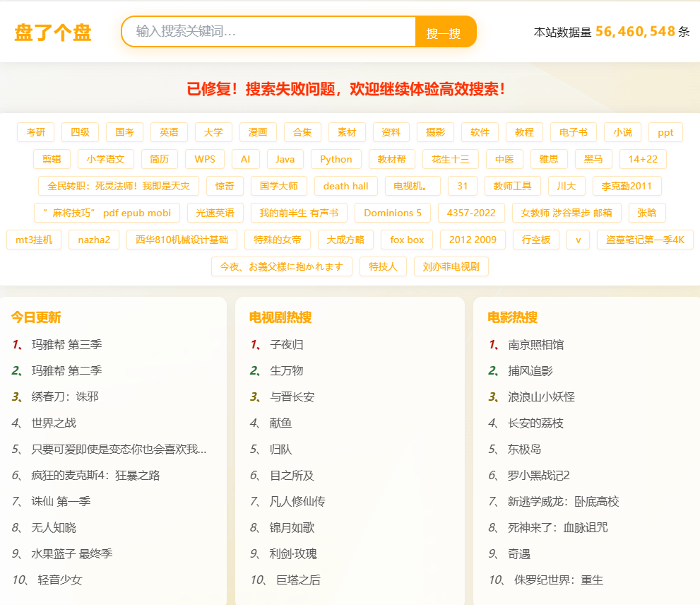Click 疯狂的麦克斯4：狂暴之路 in today's updates
This screenshot has height=605, width=700.
click(94, 474)
